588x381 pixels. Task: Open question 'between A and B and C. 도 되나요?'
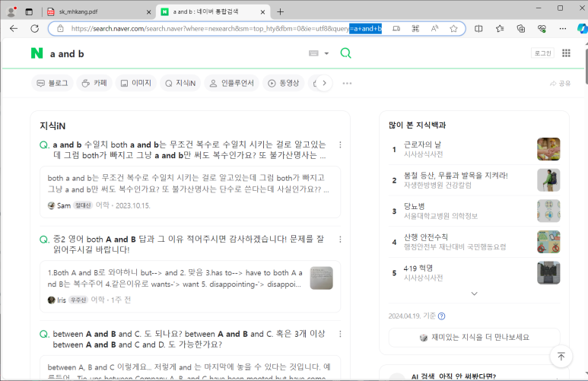[189, 339]
